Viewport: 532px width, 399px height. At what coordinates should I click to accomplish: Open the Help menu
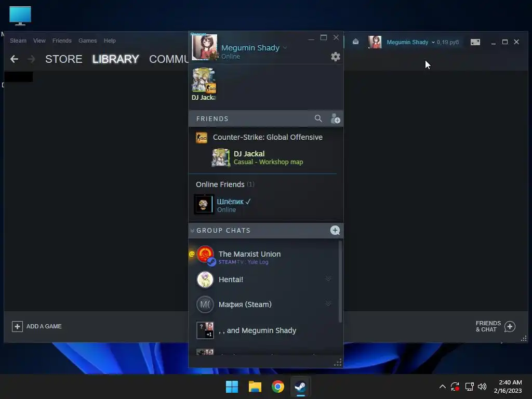pos(110,41)
